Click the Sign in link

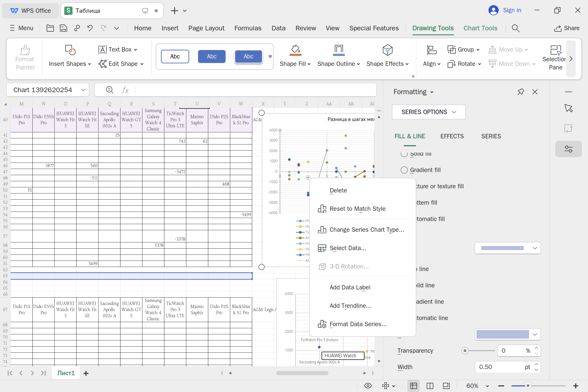[x=512, y=10]
